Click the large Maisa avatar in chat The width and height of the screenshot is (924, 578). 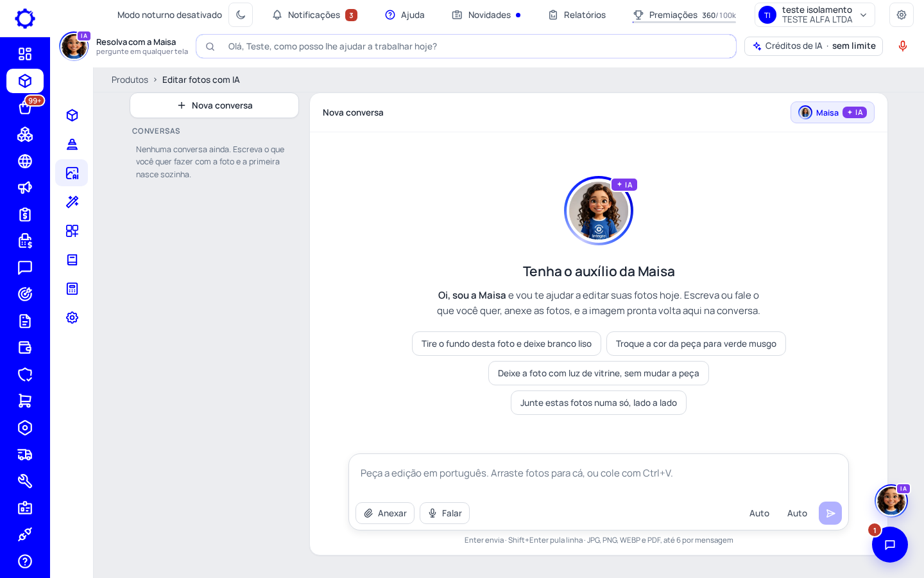[x=599, y=211]
